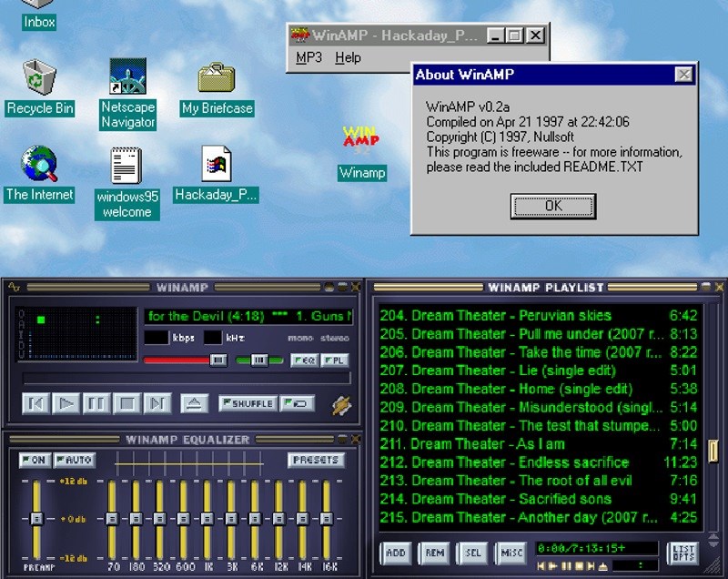Click the old WinAMP title bar logo icon
Viewport: 728px width, 579px height.
(300, 35)
